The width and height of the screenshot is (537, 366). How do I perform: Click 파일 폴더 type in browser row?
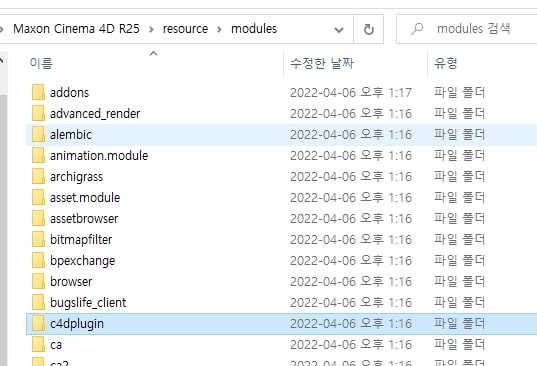tap(459, 281)
